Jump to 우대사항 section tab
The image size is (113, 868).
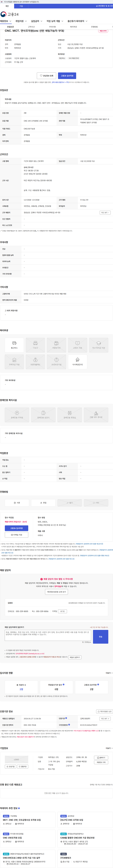click(52, 27)
